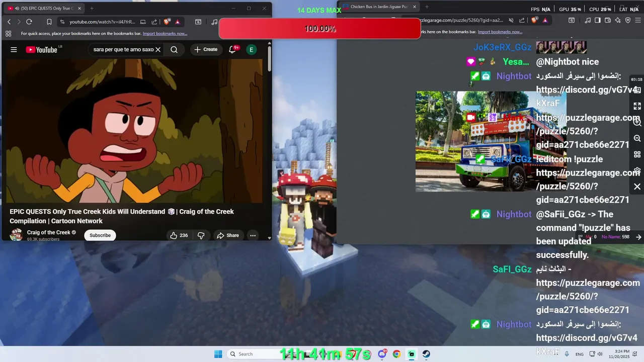The width and height of the screenshot is (644, 362).
Task: Share the Craig of the Creek video
Action: [x=228, y=235]
